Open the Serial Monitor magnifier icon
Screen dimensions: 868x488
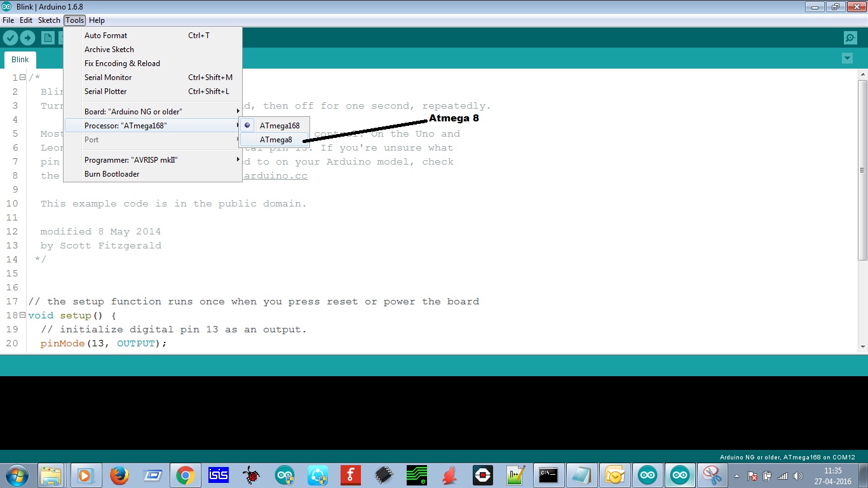850,37
